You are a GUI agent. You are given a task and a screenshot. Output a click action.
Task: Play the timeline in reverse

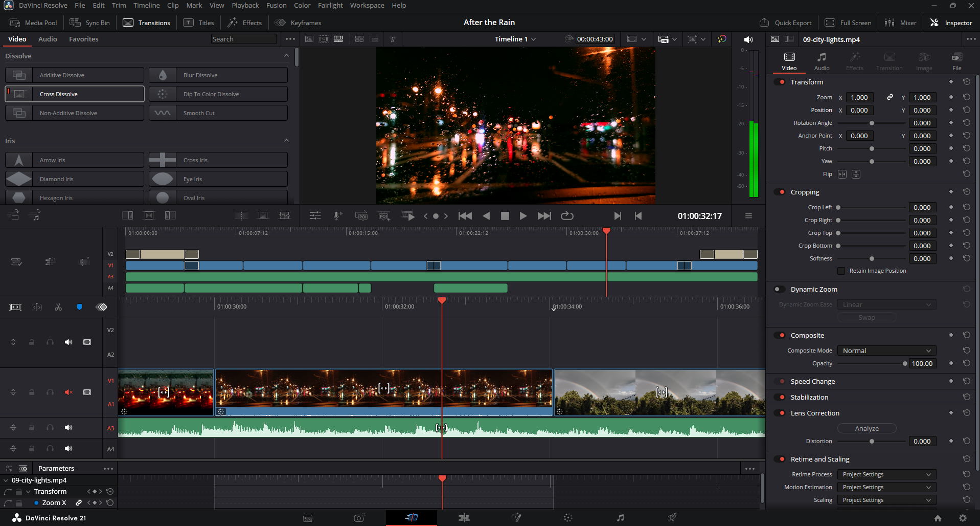tap(486, 216)
